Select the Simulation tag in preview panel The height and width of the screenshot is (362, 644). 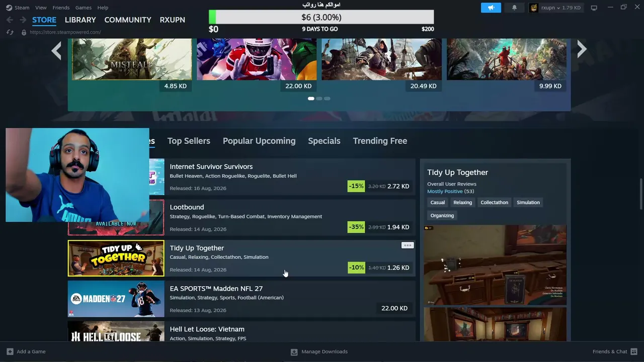(x=528, y=203)
